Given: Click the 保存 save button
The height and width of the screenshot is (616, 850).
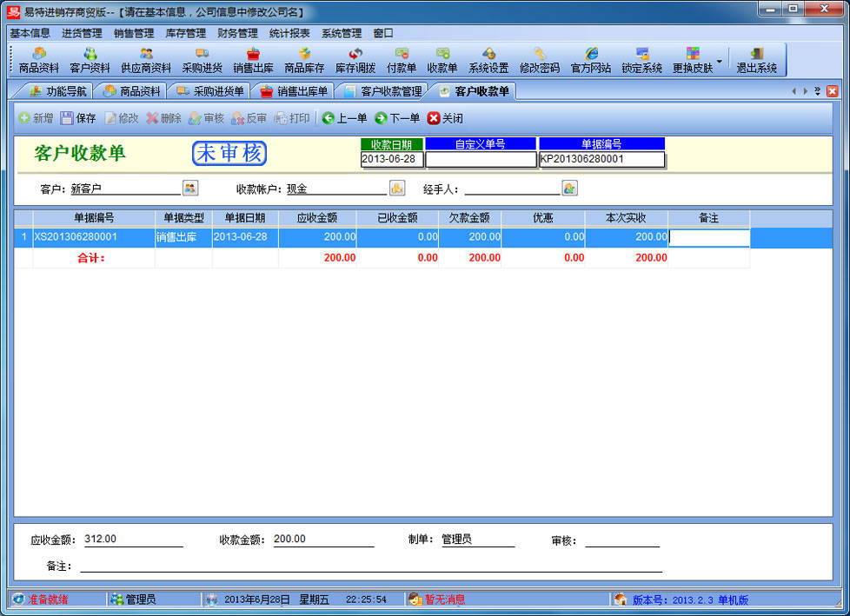Looking at the screenshot, I should pyautogui.click(x=77, y=118).
